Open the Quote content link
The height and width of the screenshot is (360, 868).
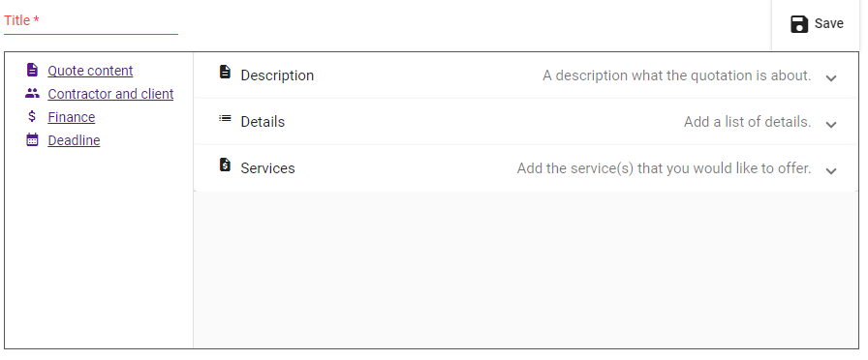pyautogui.click(x=90, y=71)
